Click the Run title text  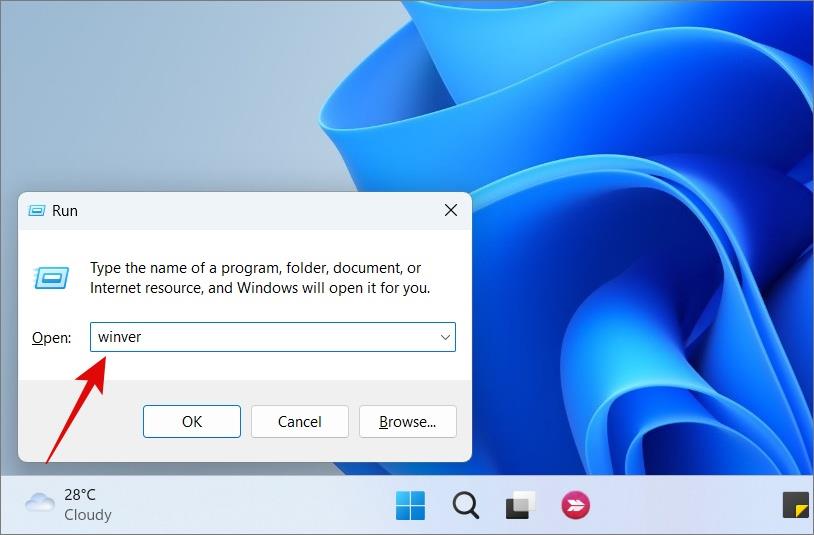tap(65, 211)
